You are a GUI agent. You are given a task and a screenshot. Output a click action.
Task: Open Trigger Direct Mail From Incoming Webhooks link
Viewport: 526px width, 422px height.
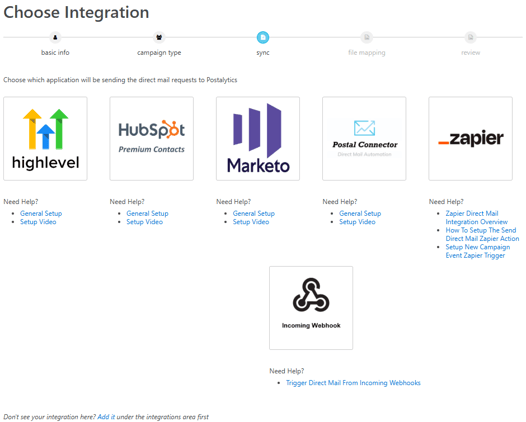tap(353, 383)
